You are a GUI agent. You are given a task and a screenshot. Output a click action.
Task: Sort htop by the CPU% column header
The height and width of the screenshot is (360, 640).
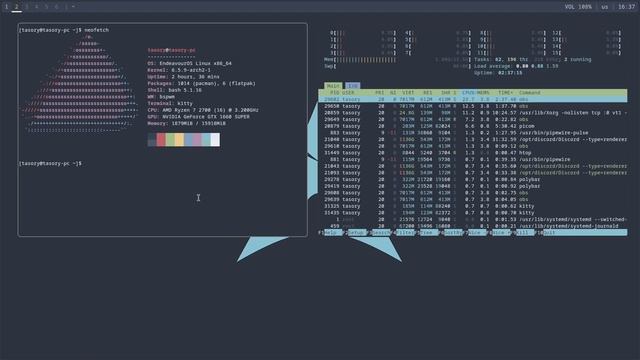[x=468, y=93]
